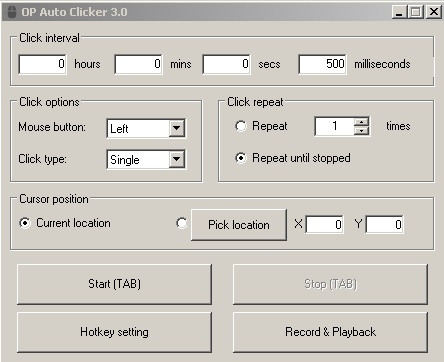Click the 'Mouse button:' label
The height and width of the screenshot is (362, 444).
pos(52,127)
